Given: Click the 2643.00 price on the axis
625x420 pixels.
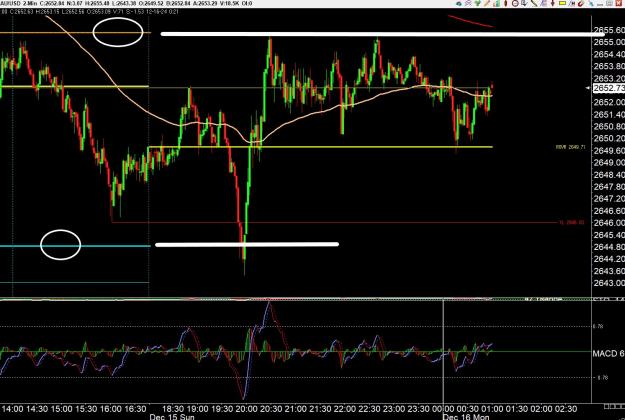Looking at the screenshot, I should tap(609, 283).
